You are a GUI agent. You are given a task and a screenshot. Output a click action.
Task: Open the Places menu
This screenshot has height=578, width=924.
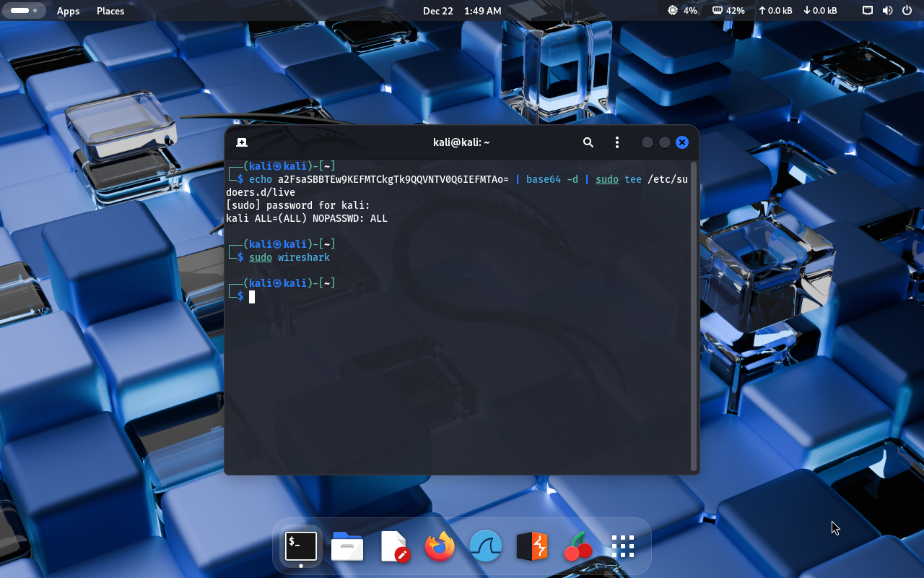click(110, 11)
